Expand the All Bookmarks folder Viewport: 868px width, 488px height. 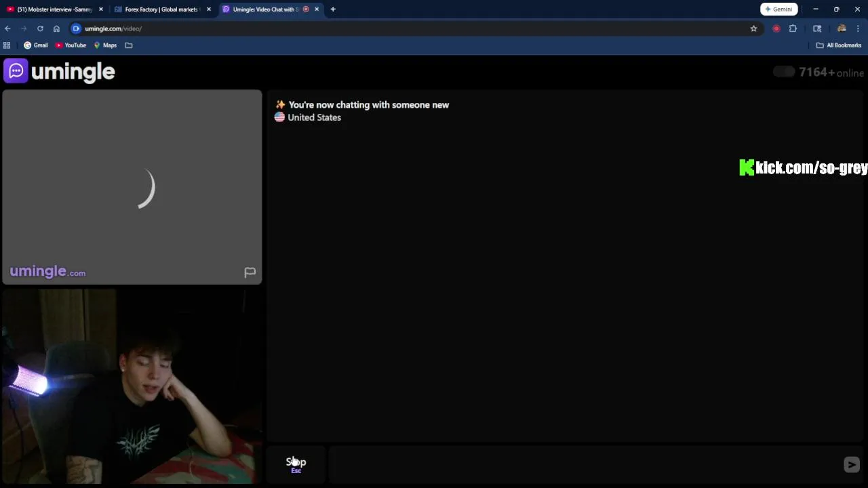[x=839, y=45]
